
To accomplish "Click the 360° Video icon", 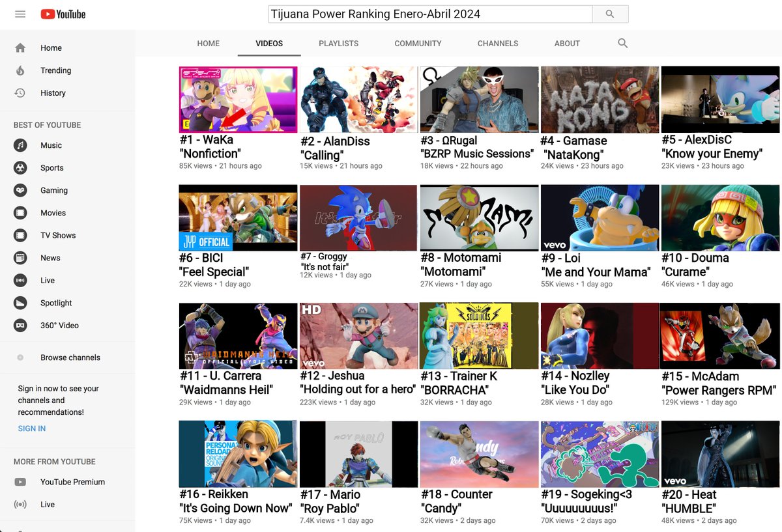I will pos(21,325).
